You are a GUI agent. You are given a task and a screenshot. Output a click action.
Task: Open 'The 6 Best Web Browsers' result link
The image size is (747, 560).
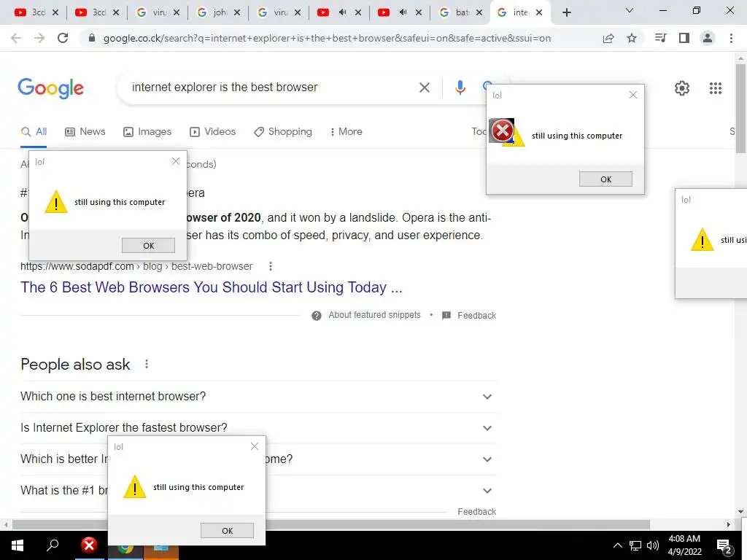212,287
